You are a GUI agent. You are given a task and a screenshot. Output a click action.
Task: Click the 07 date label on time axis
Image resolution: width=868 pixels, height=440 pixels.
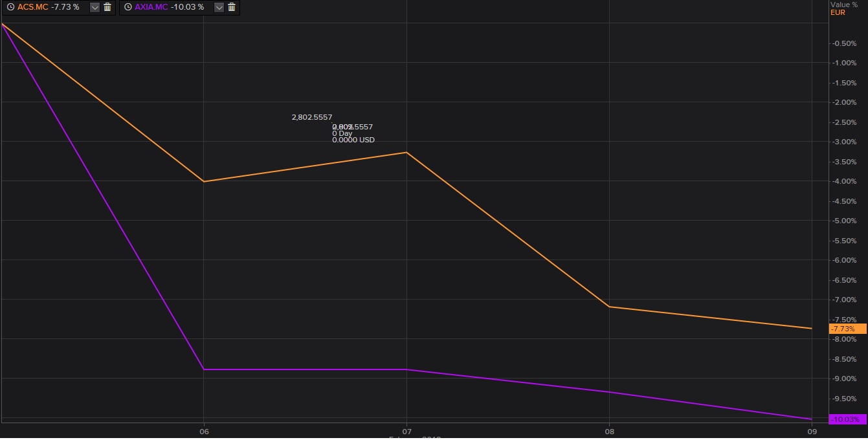coord(406,431)
